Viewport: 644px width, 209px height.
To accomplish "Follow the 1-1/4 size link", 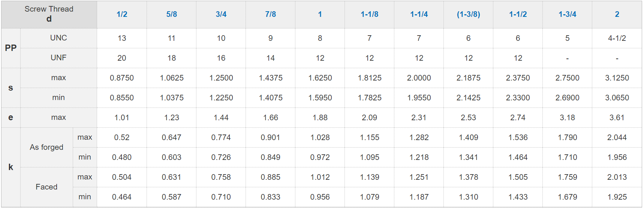I will 419,15.
